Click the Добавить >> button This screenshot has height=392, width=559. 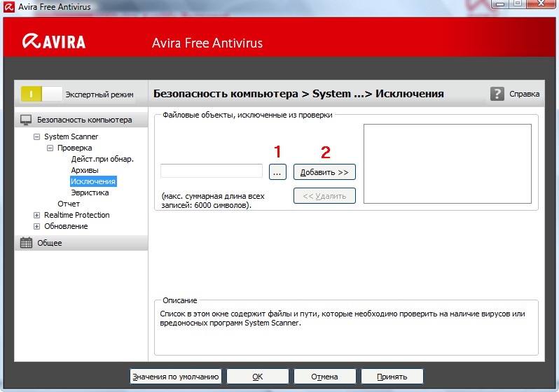pos(324,171)
